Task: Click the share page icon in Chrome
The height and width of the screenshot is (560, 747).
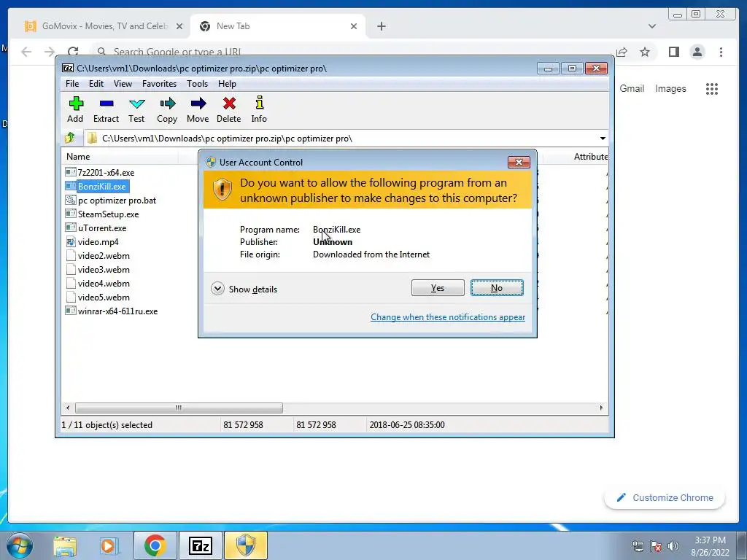Action: coord(622,52)
